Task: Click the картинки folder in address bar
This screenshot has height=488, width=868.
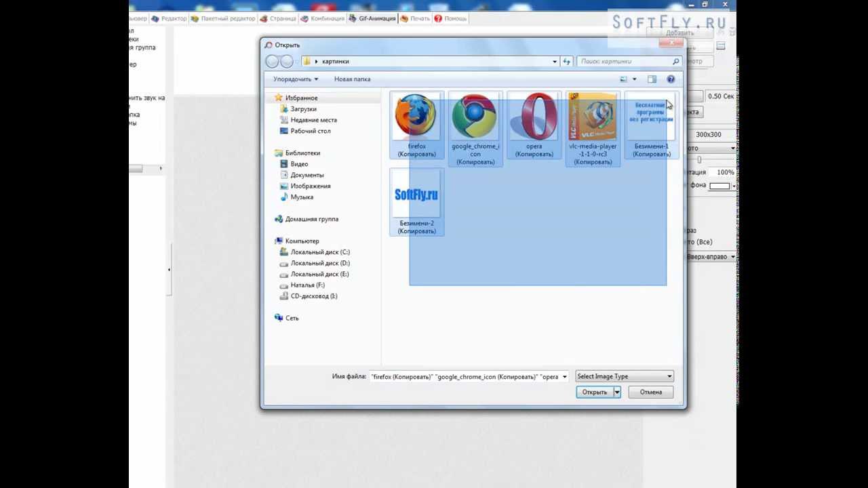Action: pyautogui.click(x=336, y=62)
